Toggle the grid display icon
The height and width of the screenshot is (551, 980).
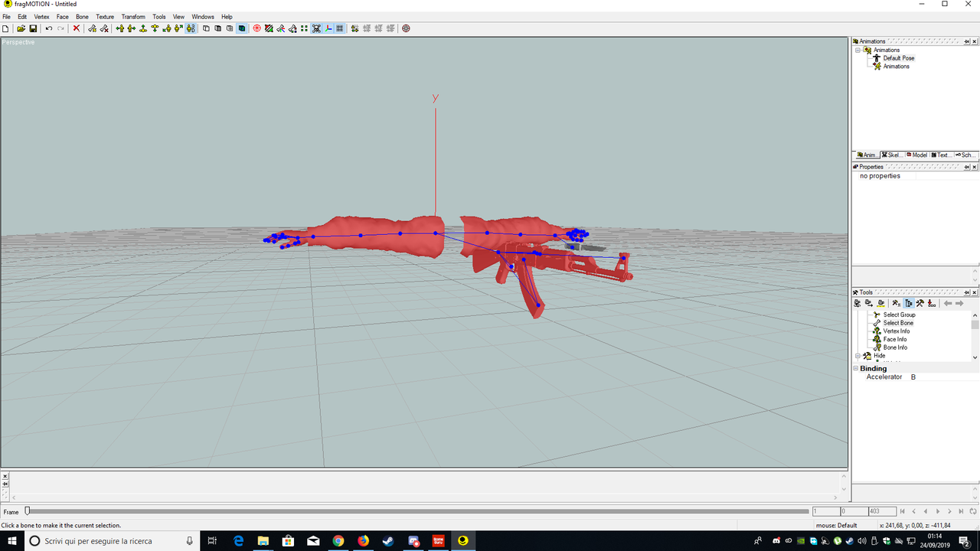(x=339, y=28)
